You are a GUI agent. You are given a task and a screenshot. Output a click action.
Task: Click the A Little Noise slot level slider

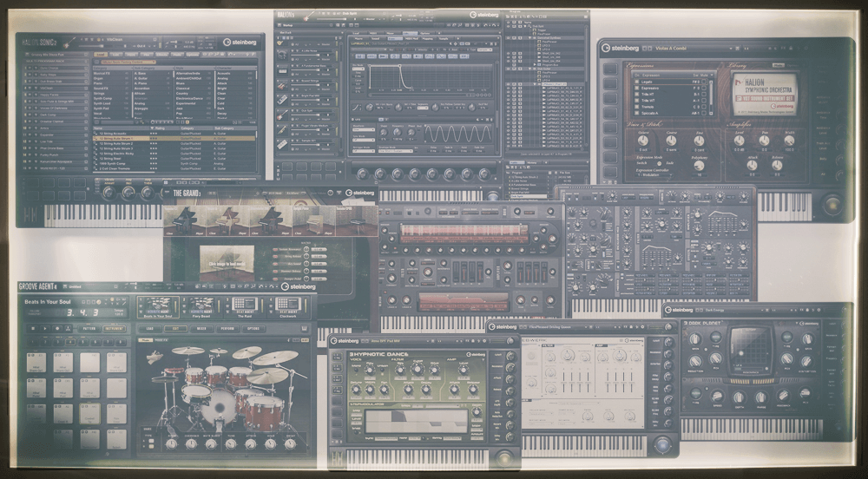(x=305, y=55)
